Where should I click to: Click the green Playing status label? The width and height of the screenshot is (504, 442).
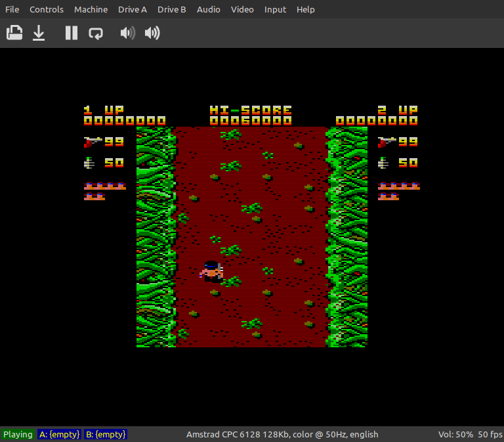(18, 435)
